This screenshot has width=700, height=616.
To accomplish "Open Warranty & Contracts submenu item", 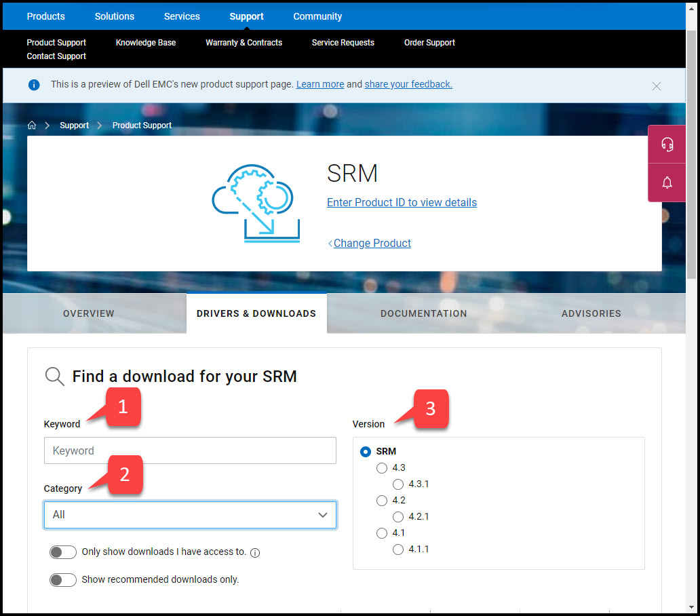I will click(x=244, y=43).
